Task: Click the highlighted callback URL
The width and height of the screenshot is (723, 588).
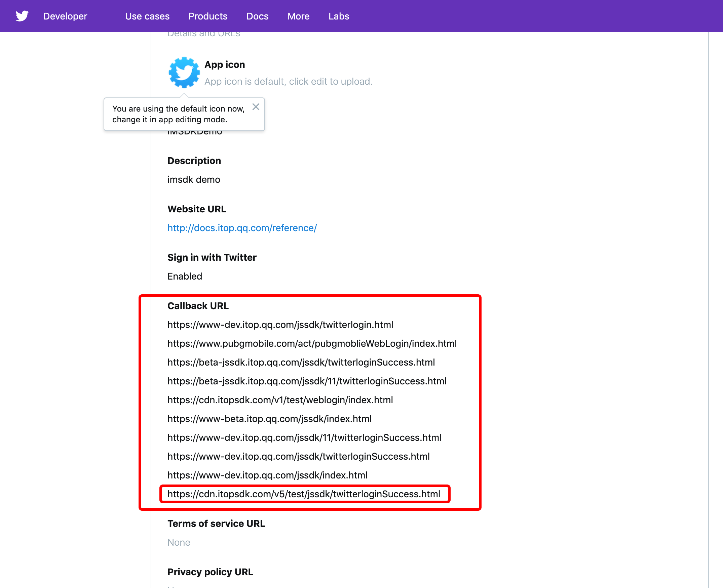Action: 304,494
